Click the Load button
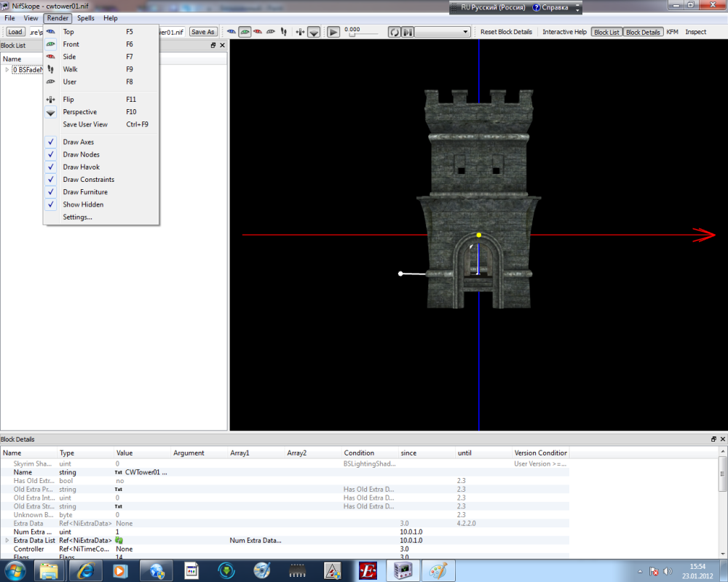Screen dimensions: 728x582 click(x=15, y=31)
